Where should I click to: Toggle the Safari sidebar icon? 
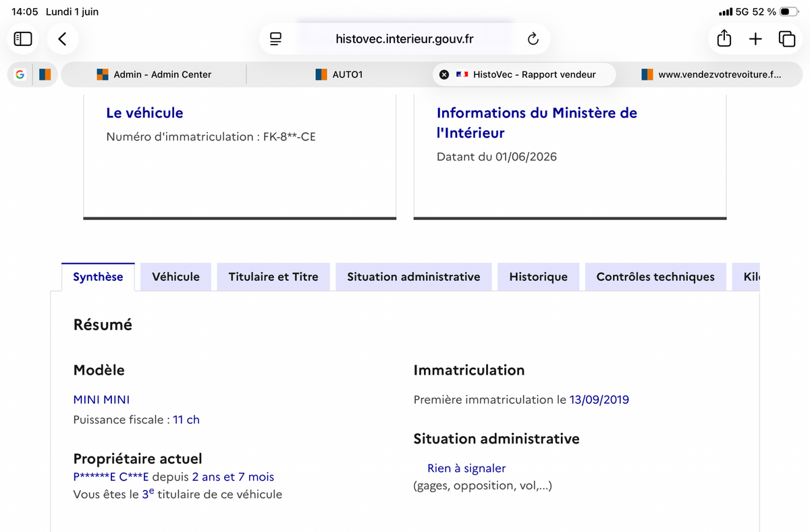[x=23, y=39]
